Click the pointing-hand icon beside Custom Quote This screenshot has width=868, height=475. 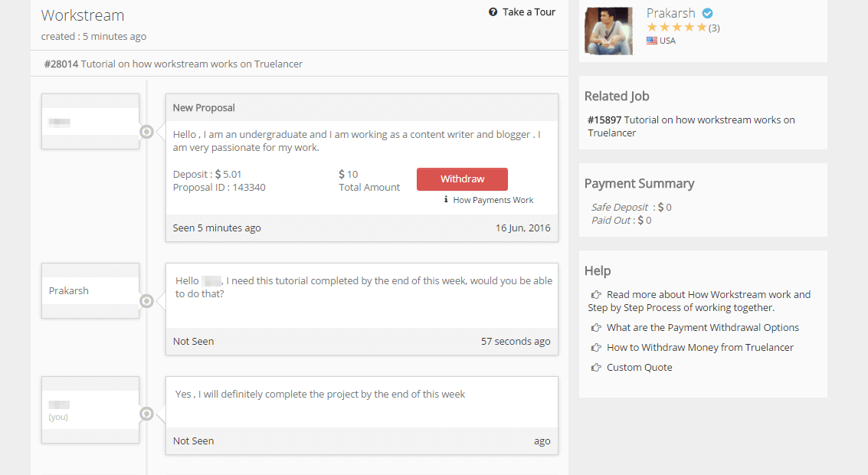pyautogui.click(x=596, y=368)
